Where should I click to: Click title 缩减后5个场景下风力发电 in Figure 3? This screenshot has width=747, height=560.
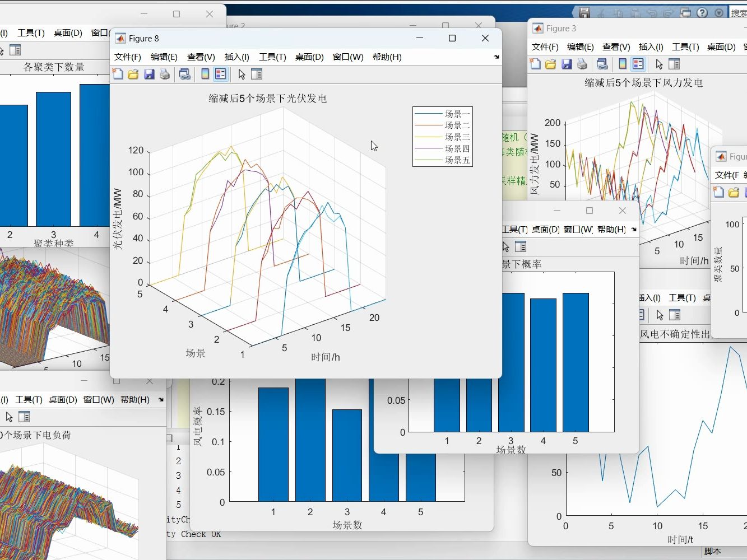point(643,83)
